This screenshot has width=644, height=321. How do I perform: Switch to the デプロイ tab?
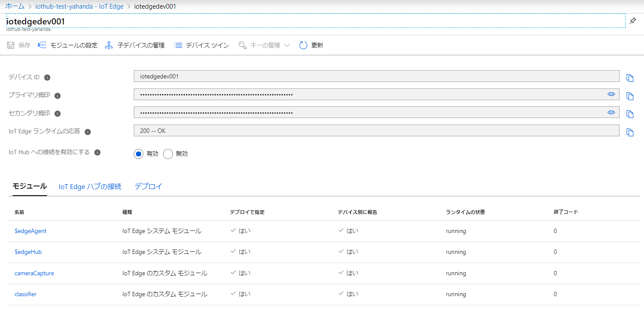148,186
